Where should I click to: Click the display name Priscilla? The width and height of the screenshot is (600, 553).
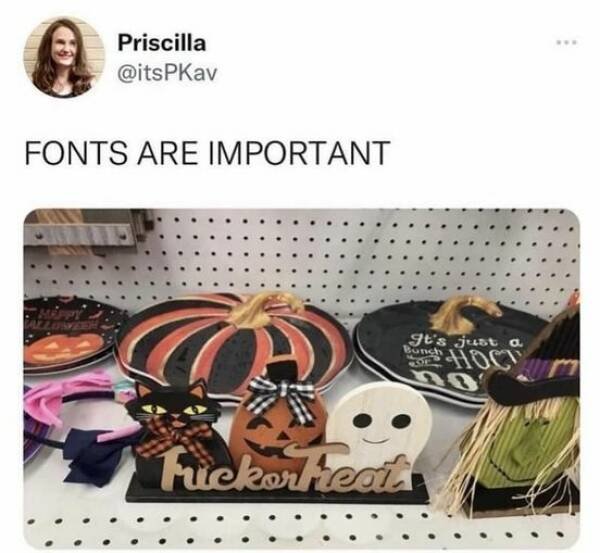(162, 42)
